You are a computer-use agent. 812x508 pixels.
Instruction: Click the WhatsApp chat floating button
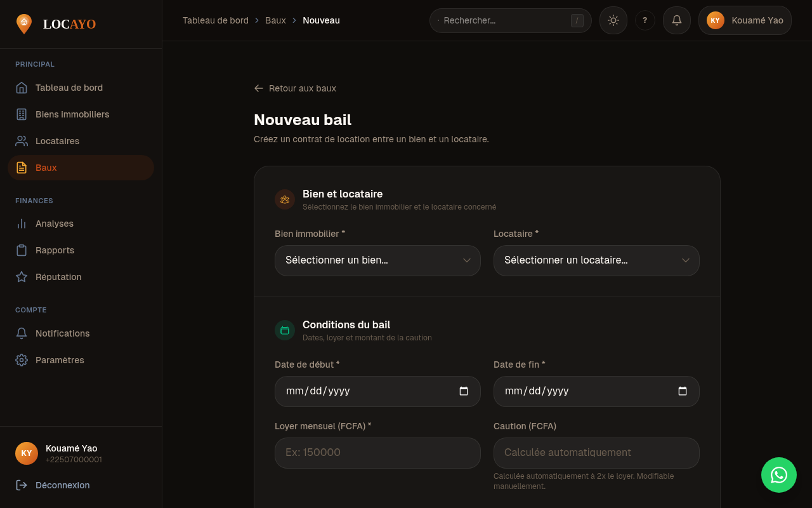[778, 475]
